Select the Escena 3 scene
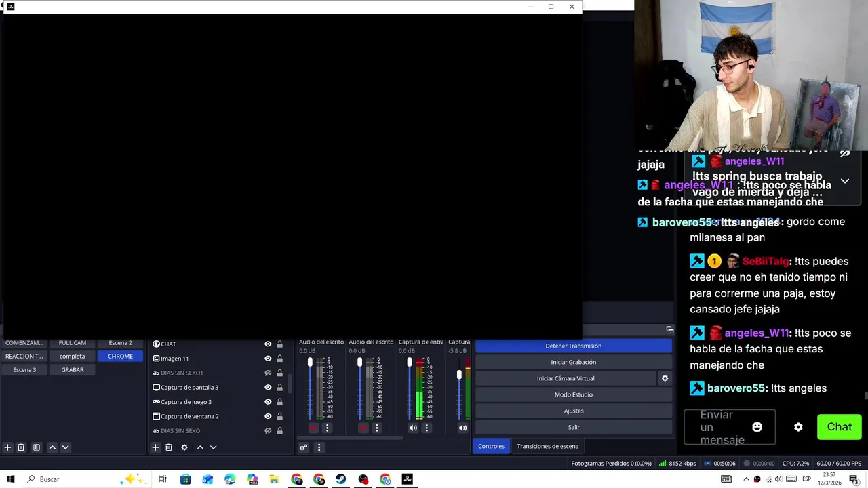 pos(24,370)
